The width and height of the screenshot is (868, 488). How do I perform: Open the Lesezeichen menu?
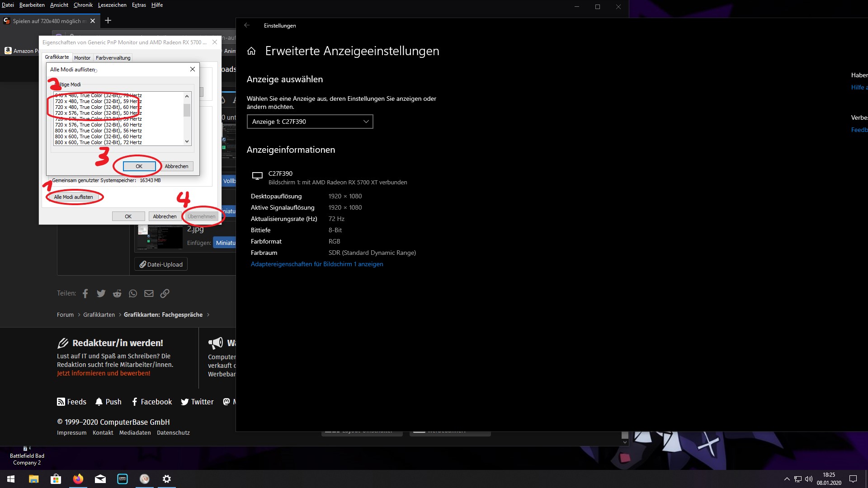pos(112,5)
